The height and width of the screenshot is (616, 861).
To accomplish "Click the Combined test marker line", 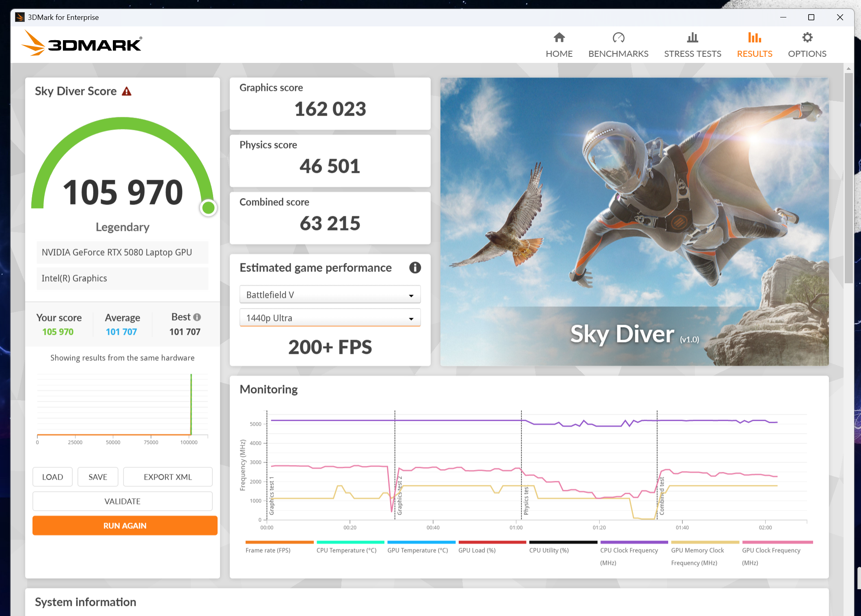I will click(657, 465).
